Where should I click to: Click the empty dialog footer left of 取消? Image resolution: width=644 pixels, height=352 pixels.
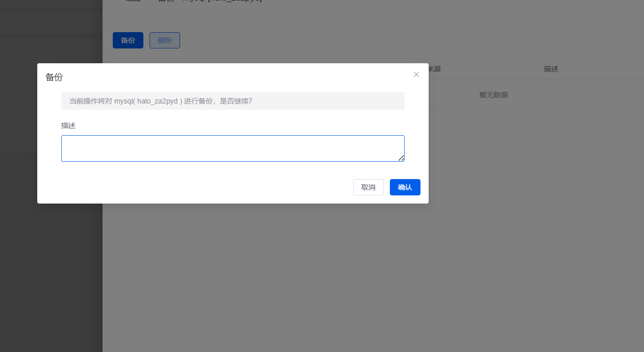pyautogui.click(x=204, y=187)
